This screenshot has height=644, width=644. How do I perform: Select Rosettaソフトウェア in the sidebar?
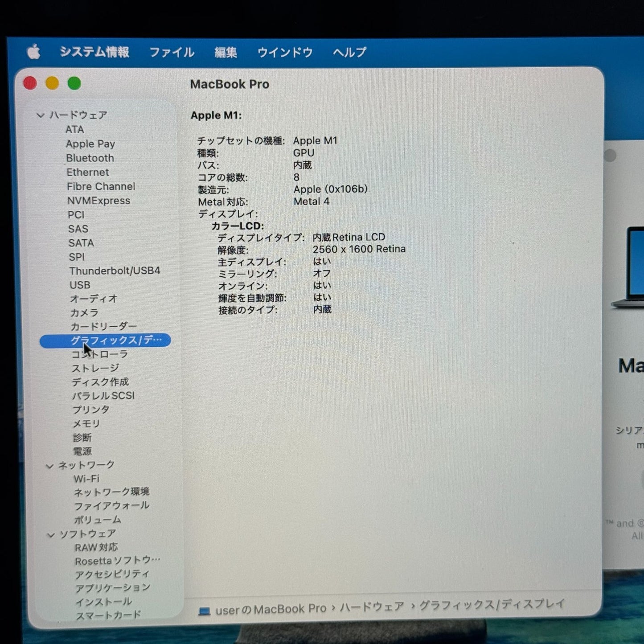point(118,561)
